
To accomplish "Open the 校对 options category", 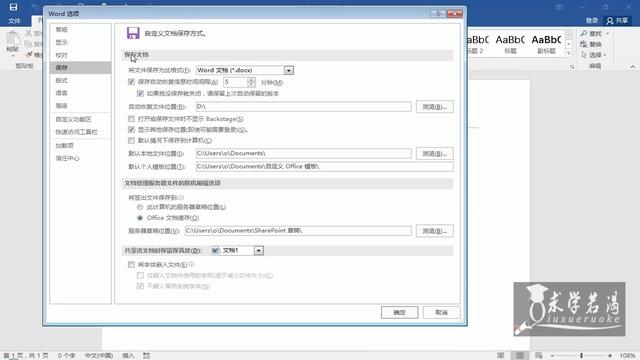I will coord(80,55).
